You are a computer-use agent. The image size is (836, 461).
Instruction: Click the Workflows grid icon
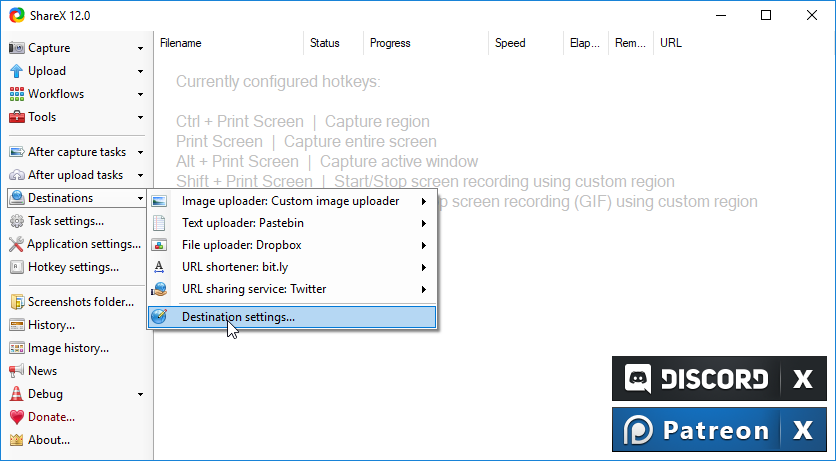(17, 94)
